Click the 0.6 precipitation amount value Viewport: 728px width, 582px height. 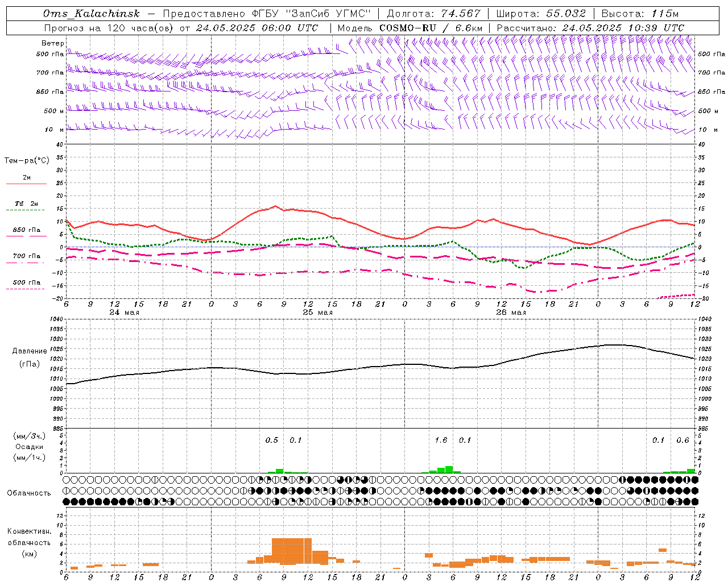coord(682,440)
